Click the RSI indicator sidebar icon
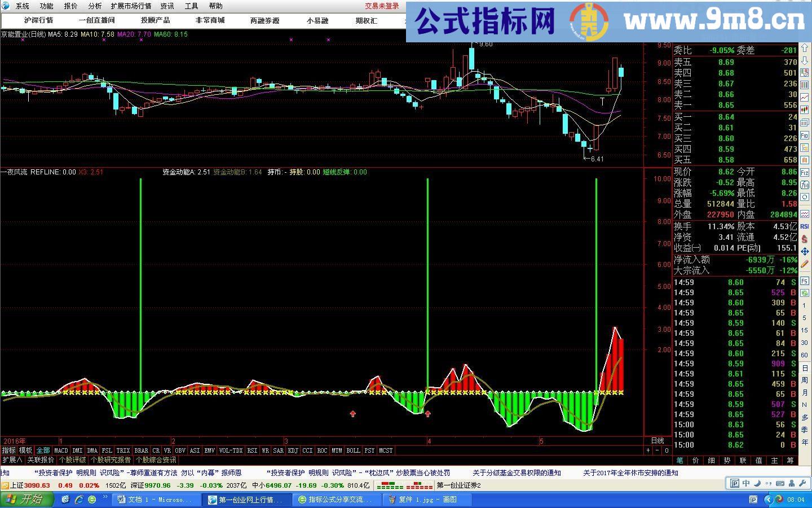 click(x=804, y=226)
